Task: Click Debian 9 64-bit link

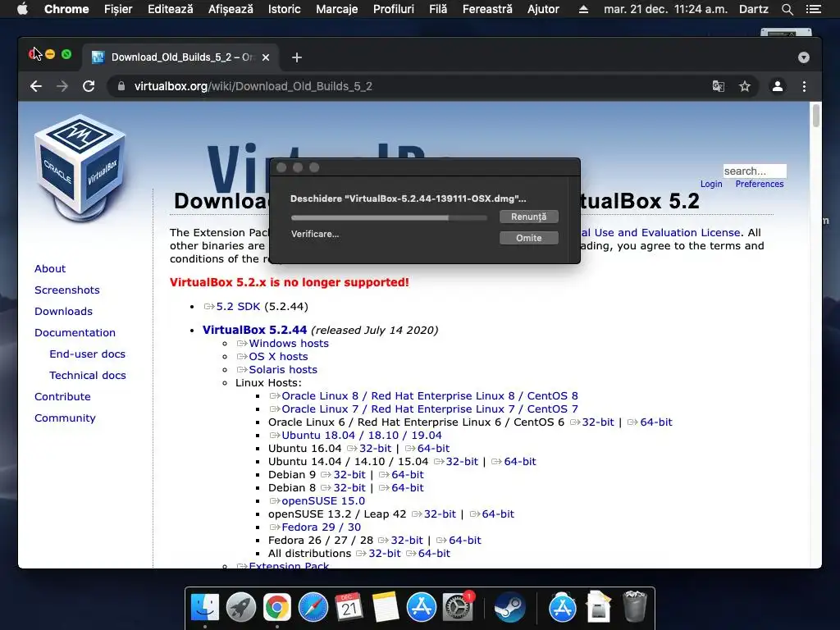Action: click(407, 475)
